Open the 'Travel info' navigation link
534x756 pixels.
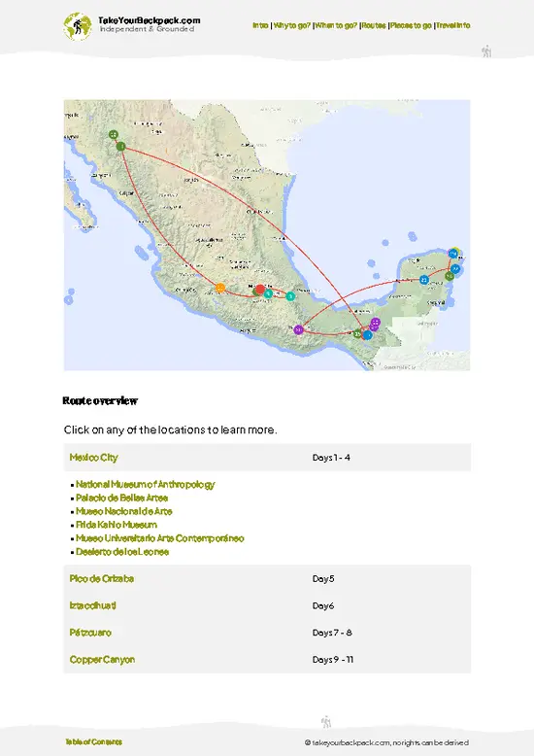453,25
